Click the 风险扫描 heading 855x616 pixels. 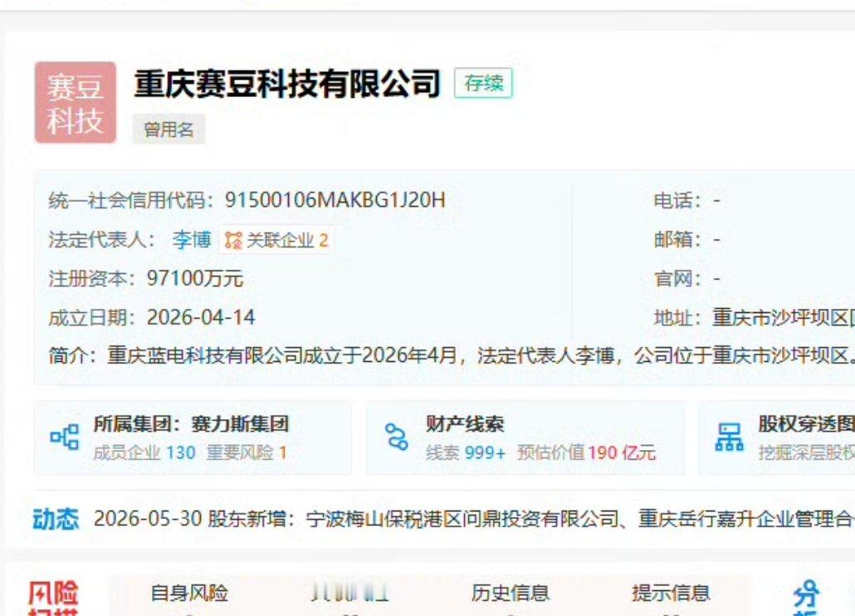point(53,599)
